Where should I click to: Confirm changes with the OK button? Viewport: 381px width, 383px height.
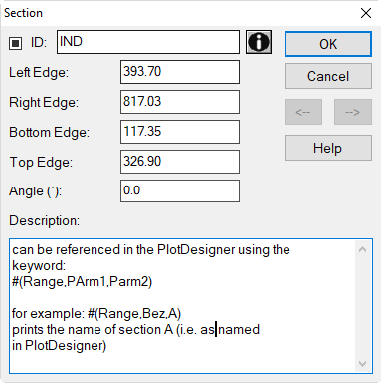(328, 44)
